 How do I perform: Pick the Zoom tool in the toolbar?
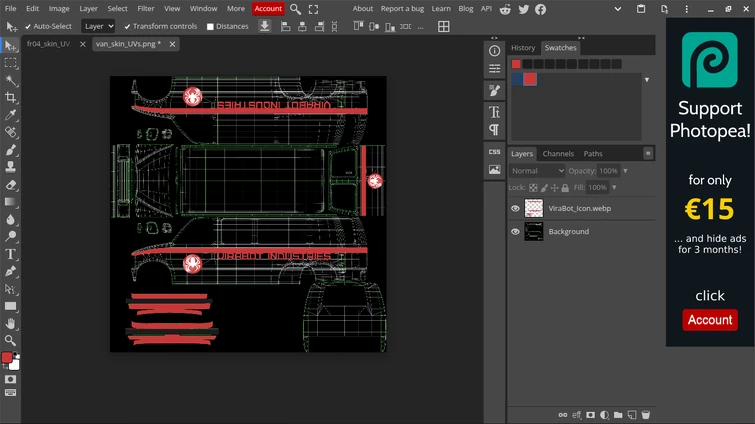pyautogui.click(x=11, y=340)
